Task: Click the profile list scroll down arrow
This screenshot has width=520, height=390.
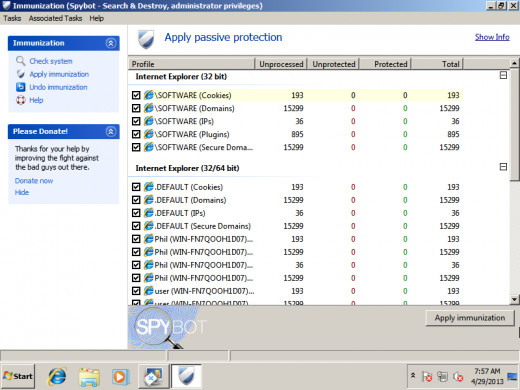Action: pyautogui.click(x=514, y=300)
